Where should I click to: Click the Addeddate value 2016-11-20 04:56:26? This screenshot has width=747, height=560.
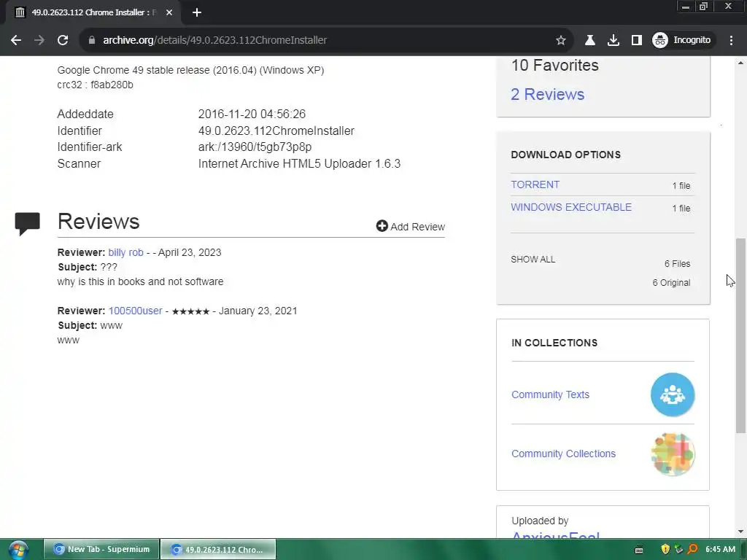click(x=252, y=114)
